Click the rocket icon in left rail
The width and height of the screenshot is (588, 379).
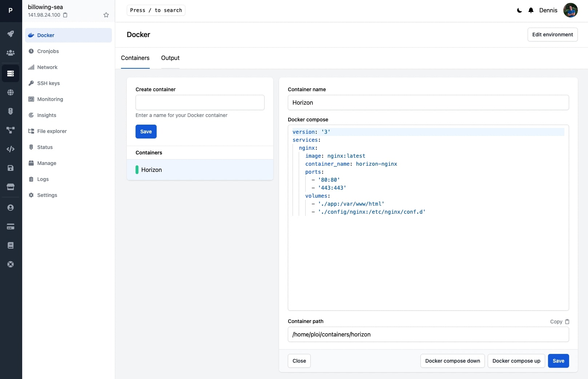(11, 34)
